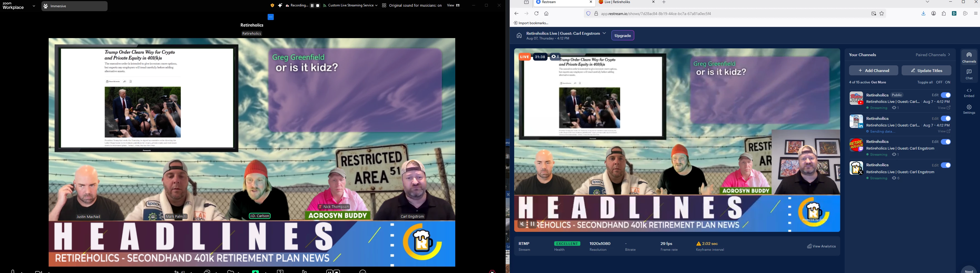This screenshot has width=980, height=273.
Task: Open Paired Channels chevron
Action: click(x=949, y=55)
